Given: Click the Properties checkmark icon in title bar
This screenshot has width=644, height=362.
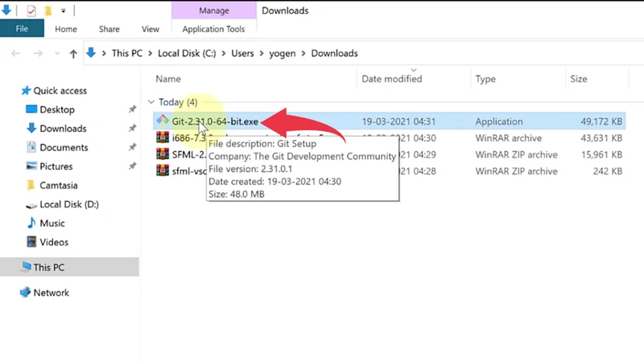Looking at the screenshot, I should (31, 10).
